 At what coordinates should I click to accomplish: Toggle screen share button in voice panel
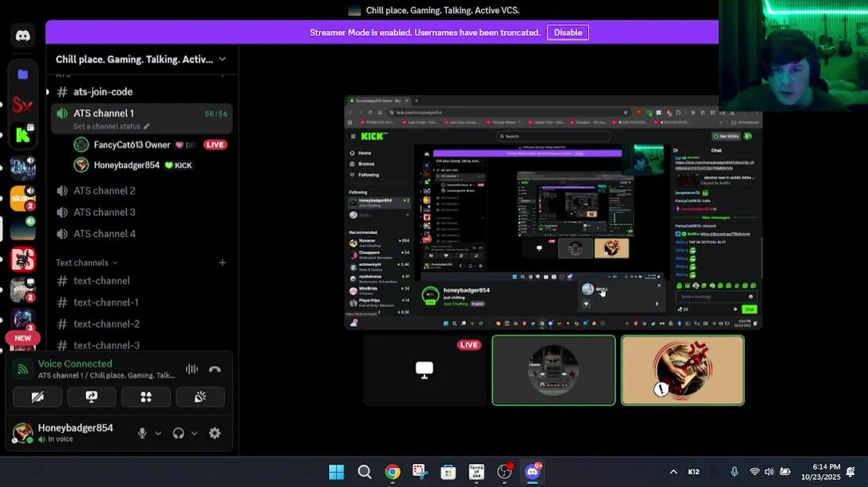[92, 397]
